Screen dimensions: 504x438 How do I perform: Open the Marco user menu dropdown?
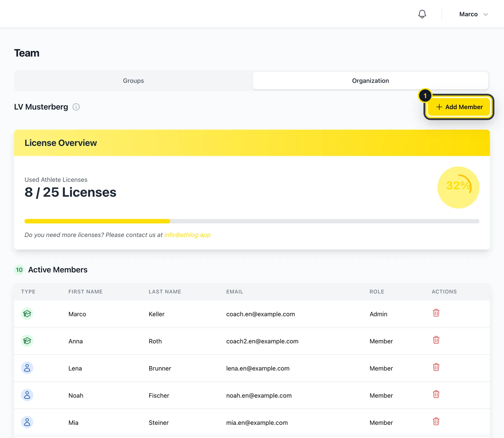[x=473, y=14]
